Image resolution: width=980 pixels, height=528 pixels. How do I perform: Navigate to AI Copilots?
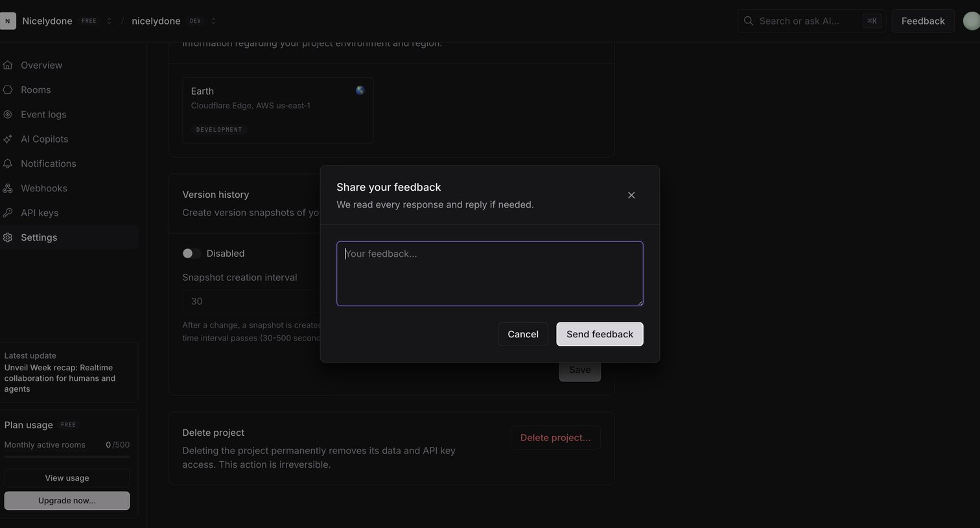pyautogui.click(x=69, y=139)
